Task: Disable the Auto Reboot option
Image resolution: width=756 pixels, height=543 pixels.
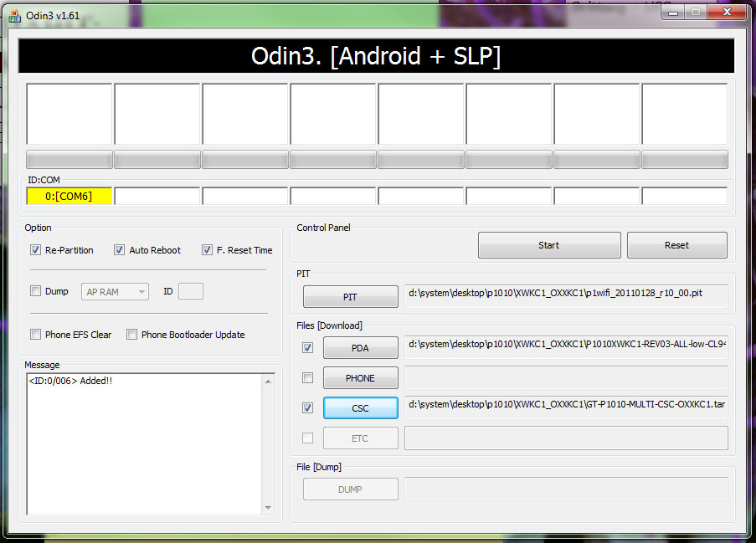Action: click(120, 249)
